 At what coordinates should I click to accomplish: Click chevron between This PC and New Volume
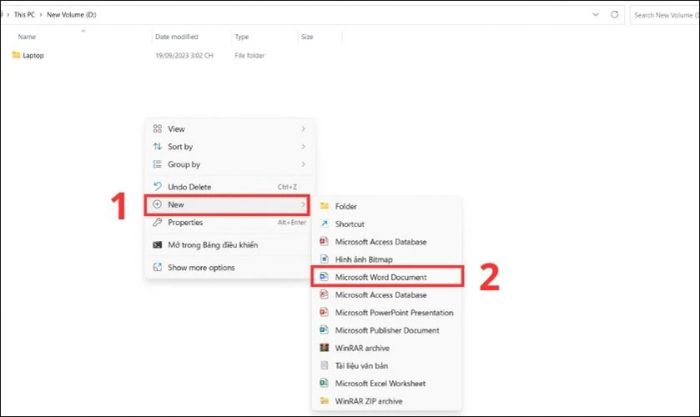click(x=41, y=15)
